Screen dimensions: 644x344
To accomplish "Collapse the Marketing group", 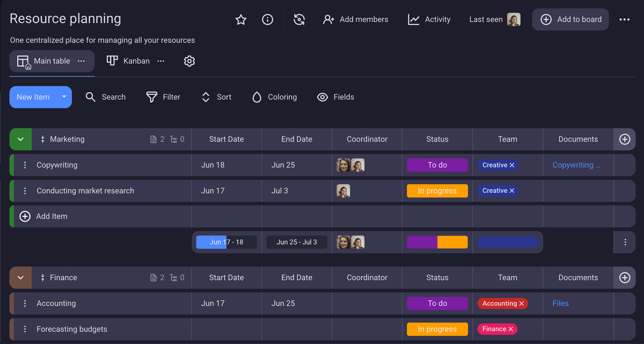I will [20, 140].
